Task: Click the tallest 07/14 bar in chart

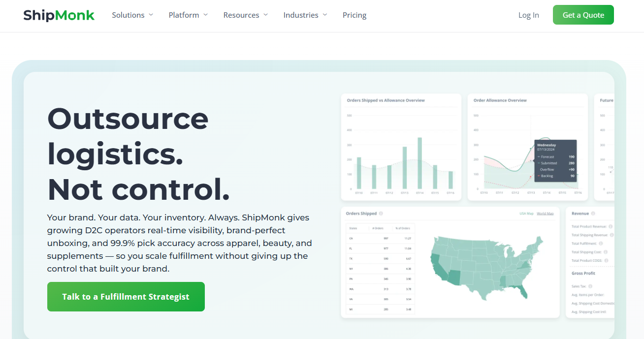Action: (420, 163)
